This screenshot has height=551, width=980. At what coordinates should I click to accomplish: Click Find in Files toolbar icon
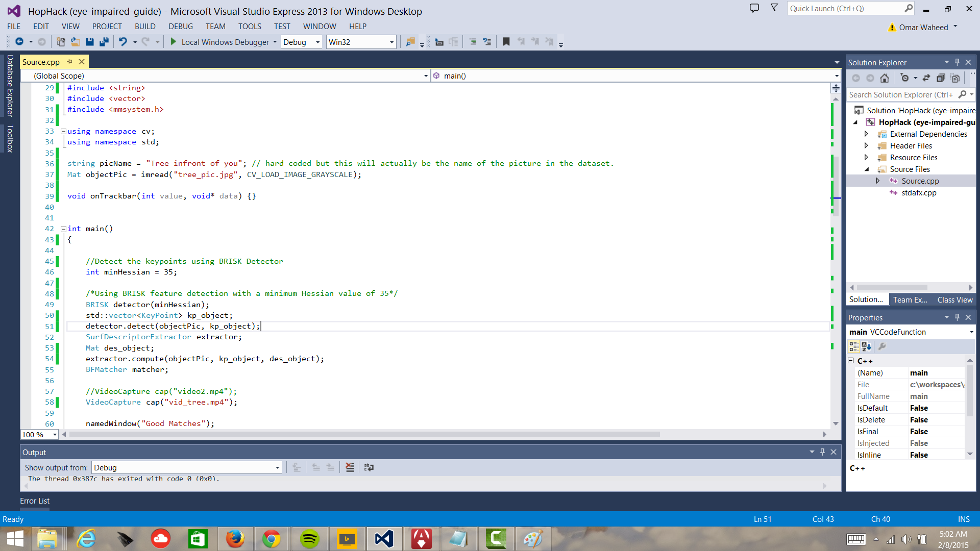[410, 42]
